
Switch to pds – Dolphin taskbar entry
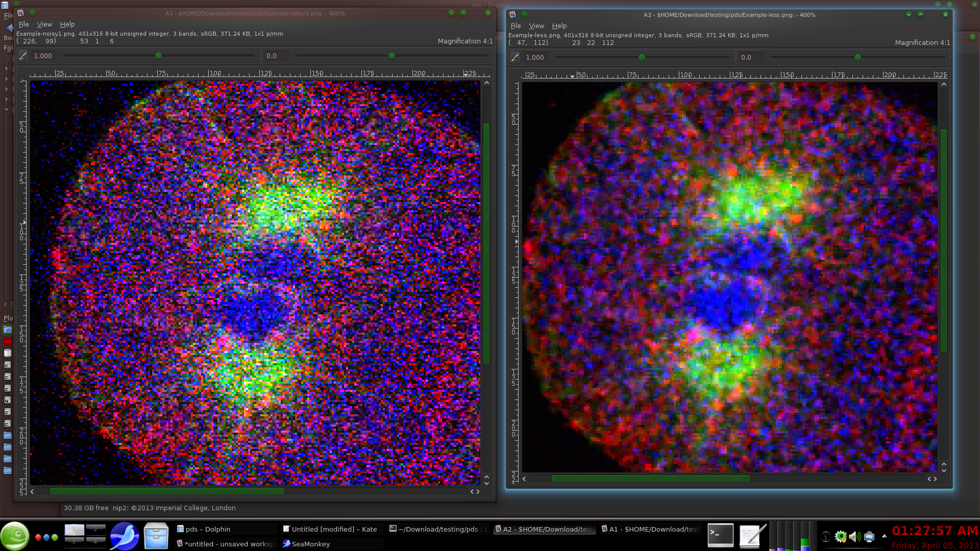(x=226, y=529)
